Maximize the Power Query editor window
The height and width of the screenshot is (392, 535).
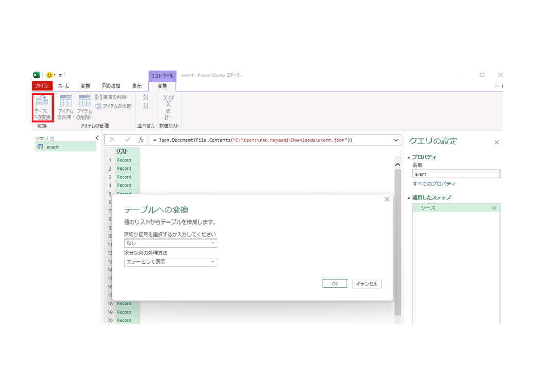482,75
